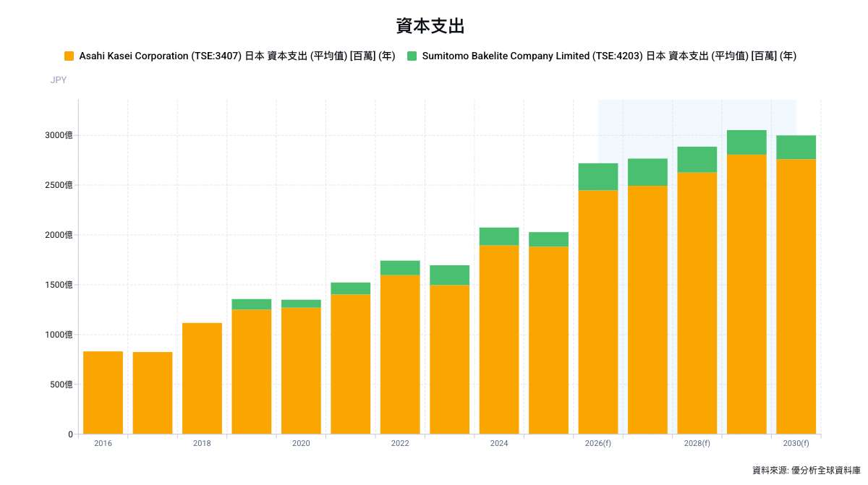Select the orange bar for 2022
868x485 pixels.
400,354
